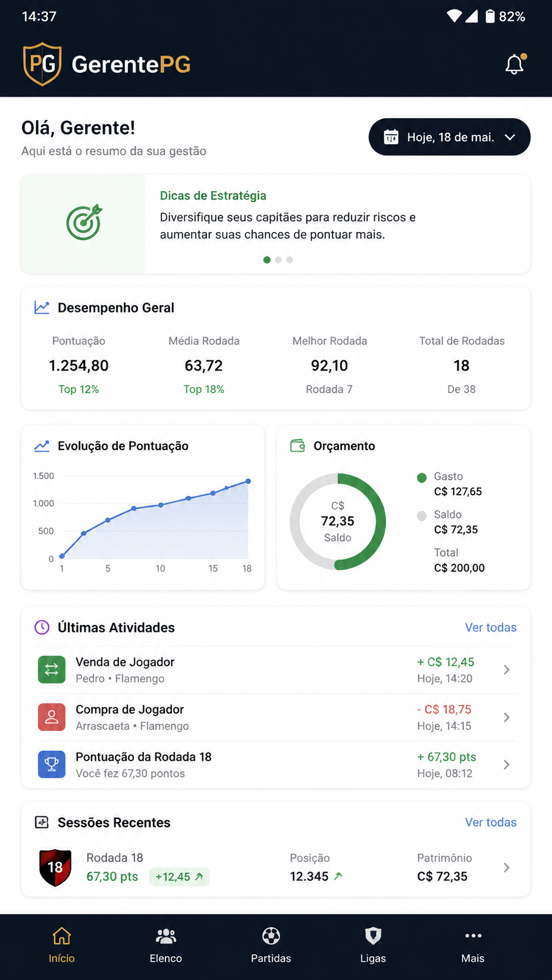Select the first carousel dot
This screenshot has height=980, width=552.
[267, 260]
